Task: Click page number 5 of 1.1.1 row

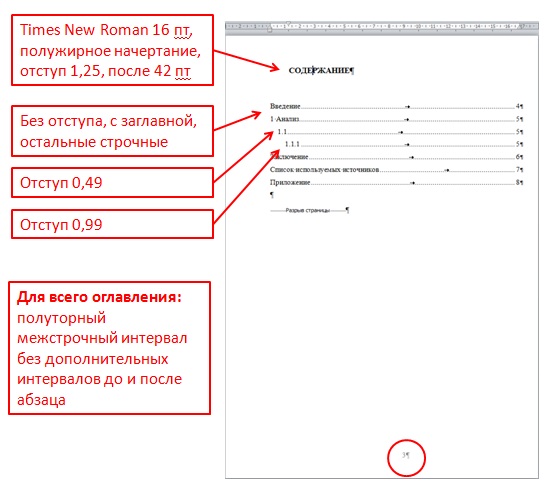Action: (x=518, y=144)
